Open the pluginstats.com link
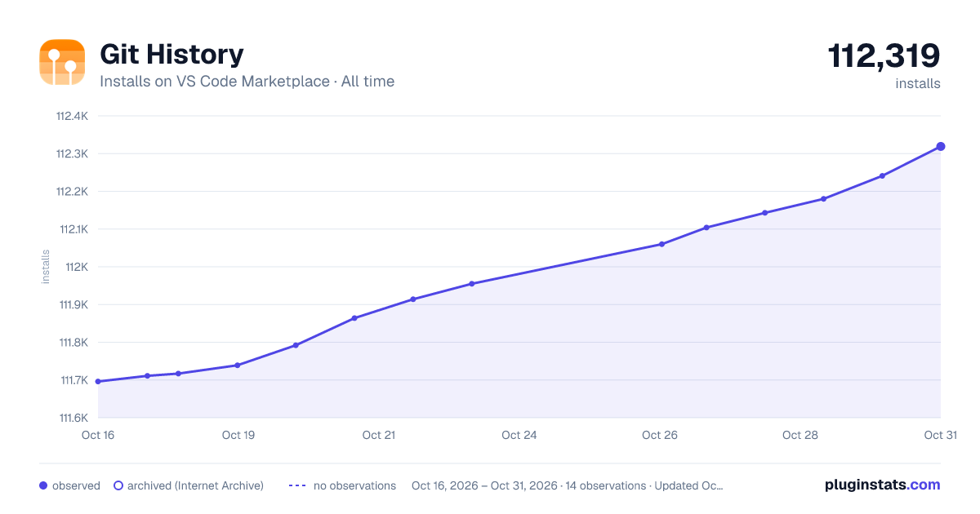Image resolution: width=980 pixels, height=514 pixels. (883, 485)
